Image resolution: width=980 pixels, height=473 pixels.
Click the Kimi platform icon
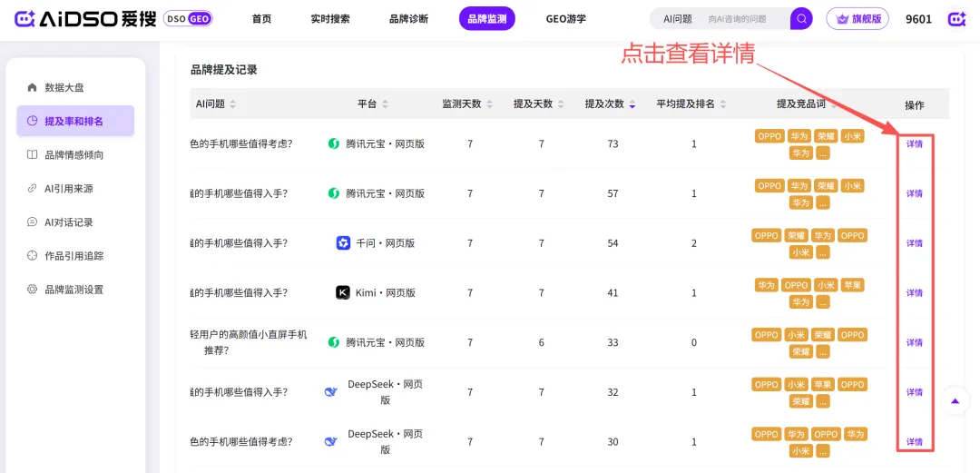342,293
